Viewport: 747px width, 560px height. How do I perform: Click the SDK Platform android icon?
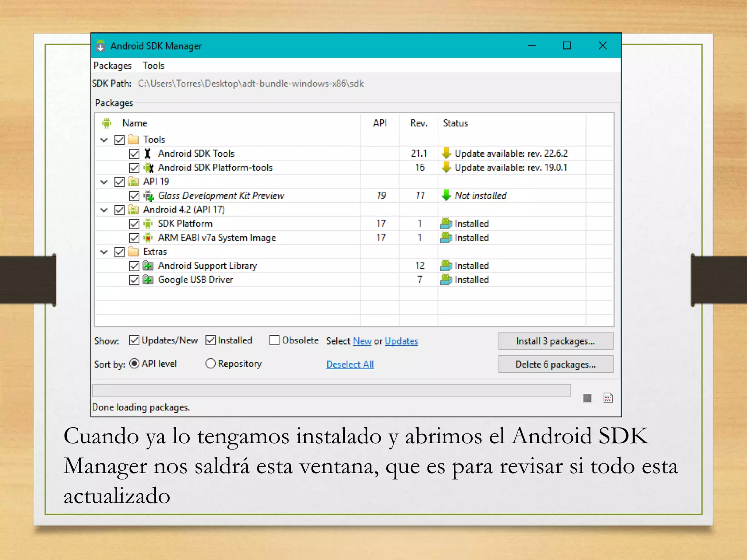148,223
